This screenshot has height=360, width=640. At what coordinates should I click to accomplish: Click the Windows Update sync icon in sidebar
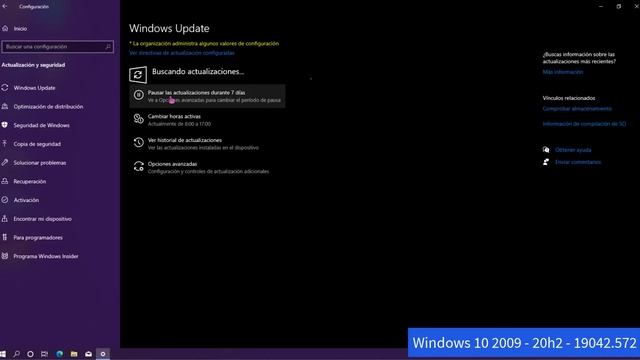(5, 87)
